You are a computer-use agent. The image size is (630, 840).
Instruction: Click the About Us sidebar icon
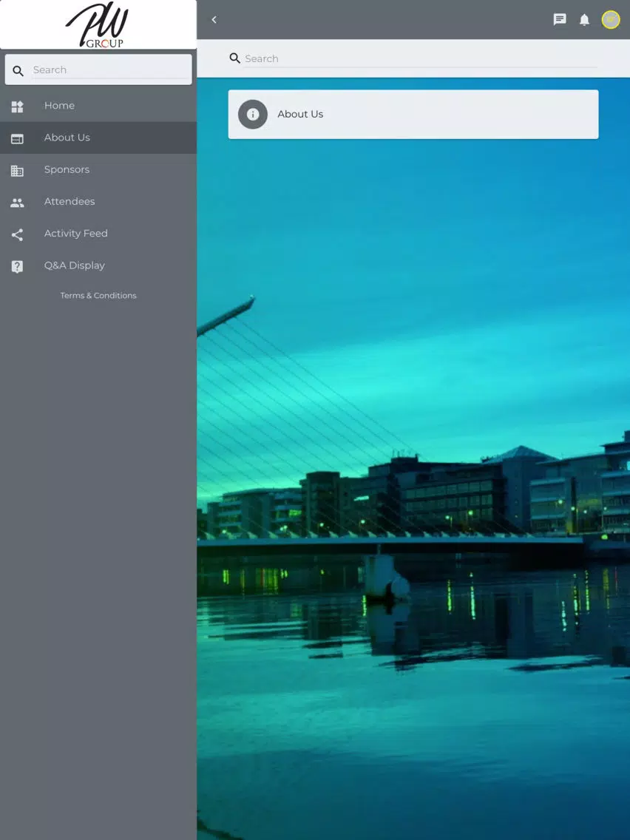coord(17,138)
